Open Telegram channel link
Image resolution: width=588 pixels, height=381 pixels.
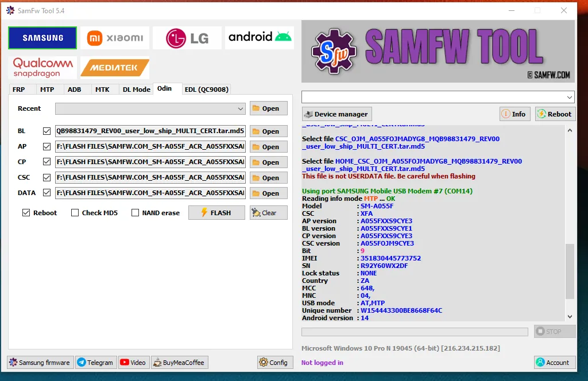(x=95, y=363)
